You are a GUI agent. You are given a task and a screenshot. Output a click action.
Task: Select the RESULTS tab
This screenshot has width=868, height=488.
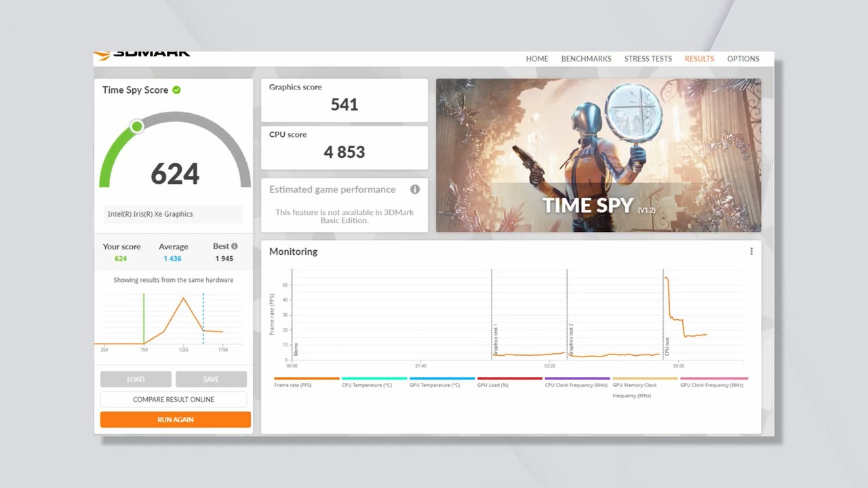pos(699,59)
